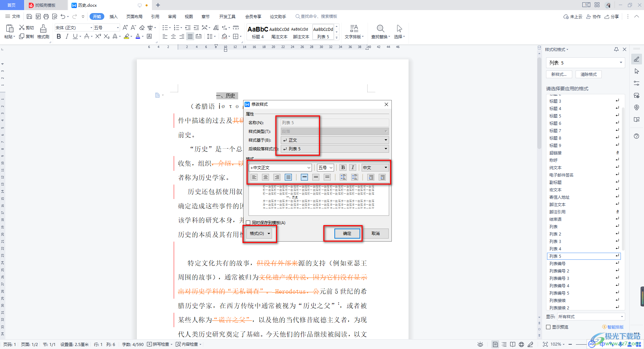Screen dimensions: 644x349
Task: Open the language script dropdown showing 中文
Action: (375, 167)
